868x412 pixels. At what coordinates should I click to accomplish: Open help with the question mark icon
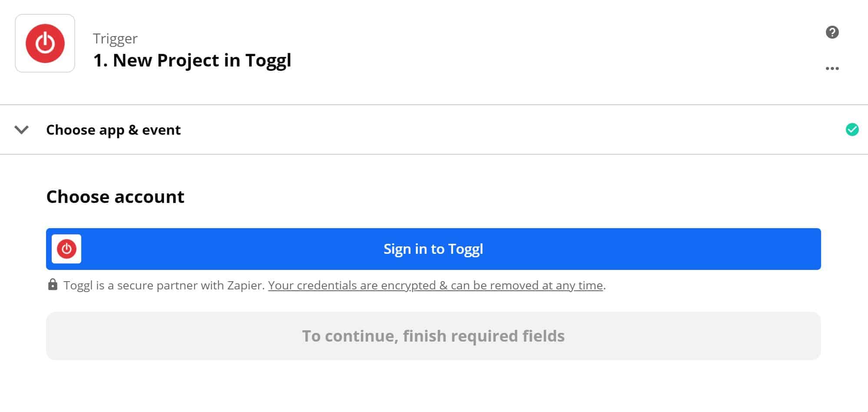pos(832,32)
